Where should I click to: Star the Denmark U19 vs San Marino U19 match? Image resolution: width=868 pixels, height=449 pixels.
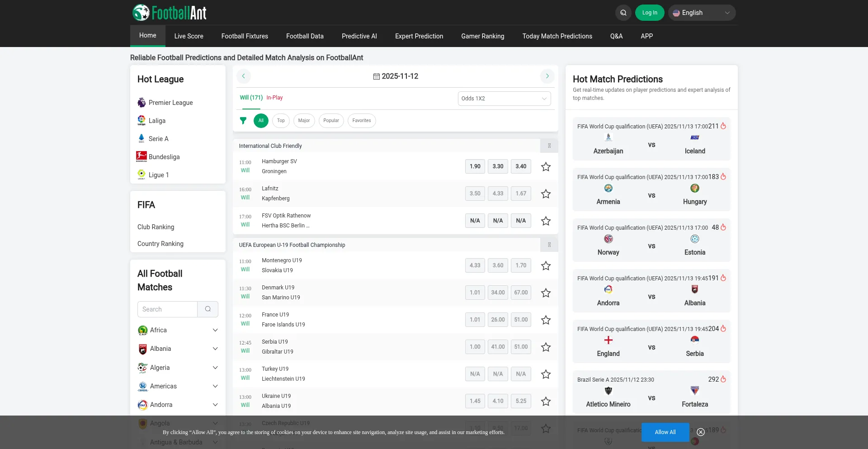point(546,293)
